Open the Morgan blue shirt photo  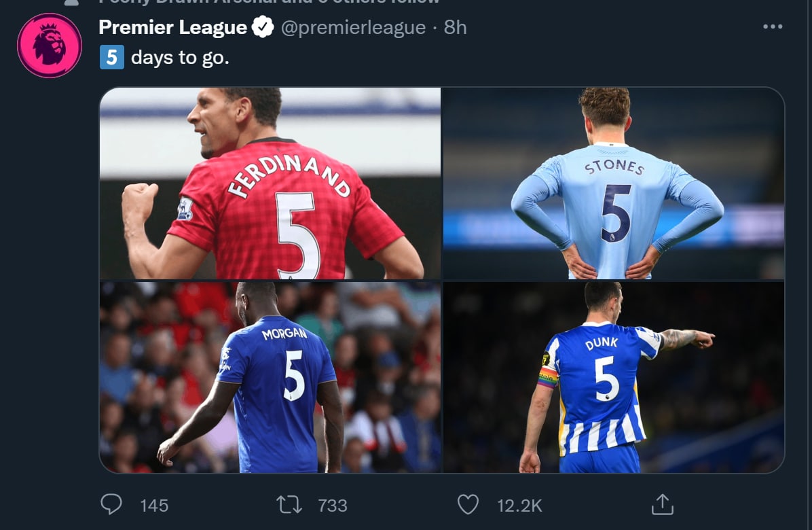click(270, 377)
